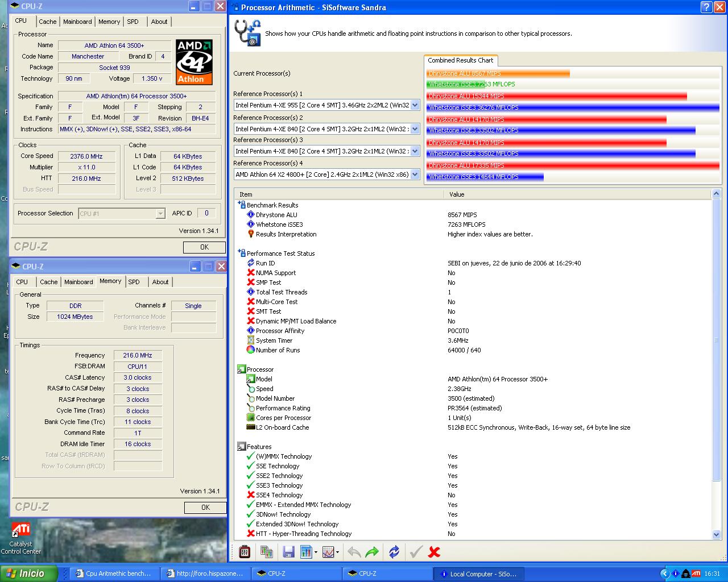Collapse the Features section in results list
This screenshot has width=728, height=582.
(x=241, y=447)
